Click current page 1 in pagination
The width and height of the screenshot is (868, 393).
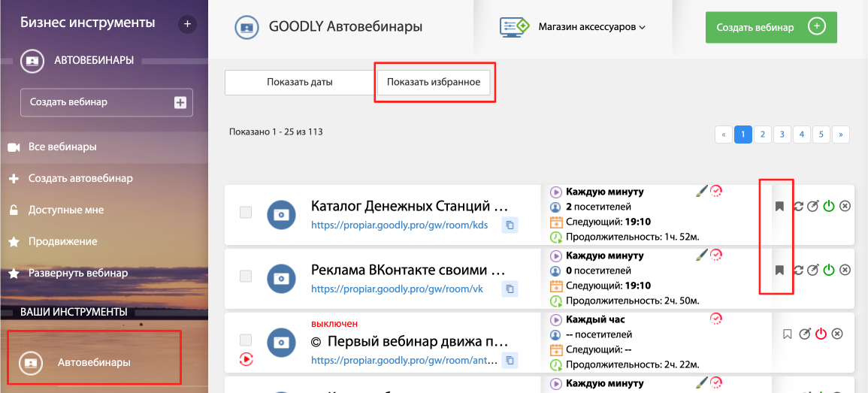click(743, 135)
